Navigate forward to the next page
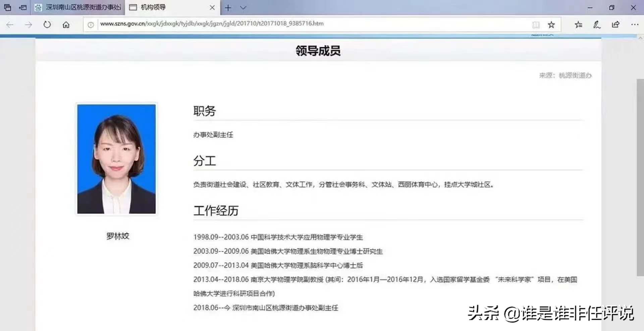644x331 pixels. 29,24
